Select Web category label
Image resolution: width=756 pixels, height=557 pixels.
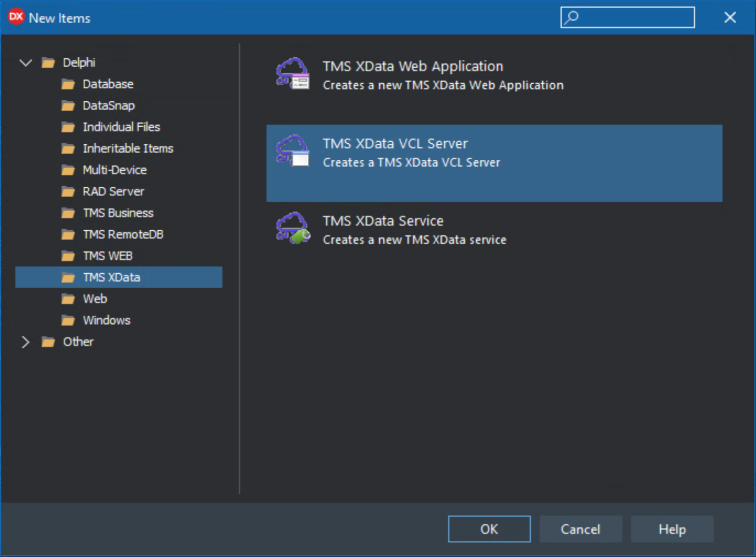point(95,299)
